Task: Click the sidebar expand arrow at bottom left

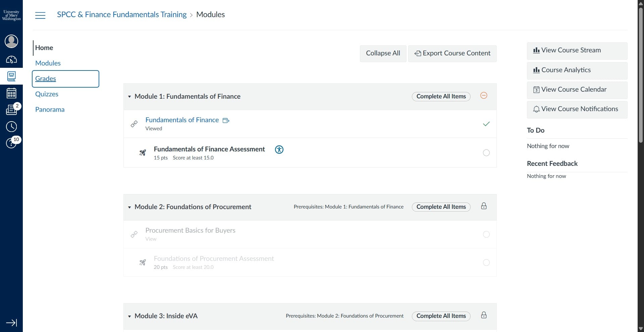Action: [12, 323]
